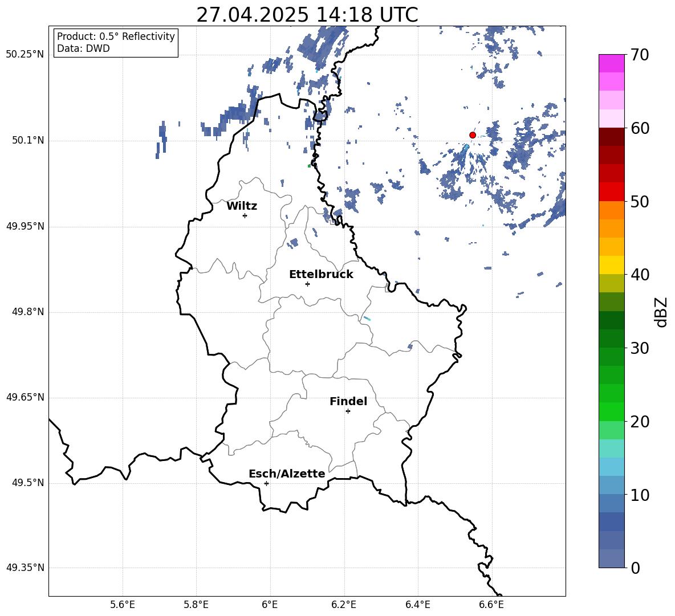This screenshot has width=675, height=616.
Task: Click the 49.65°N latitude label
Action: tap(25, 397)
